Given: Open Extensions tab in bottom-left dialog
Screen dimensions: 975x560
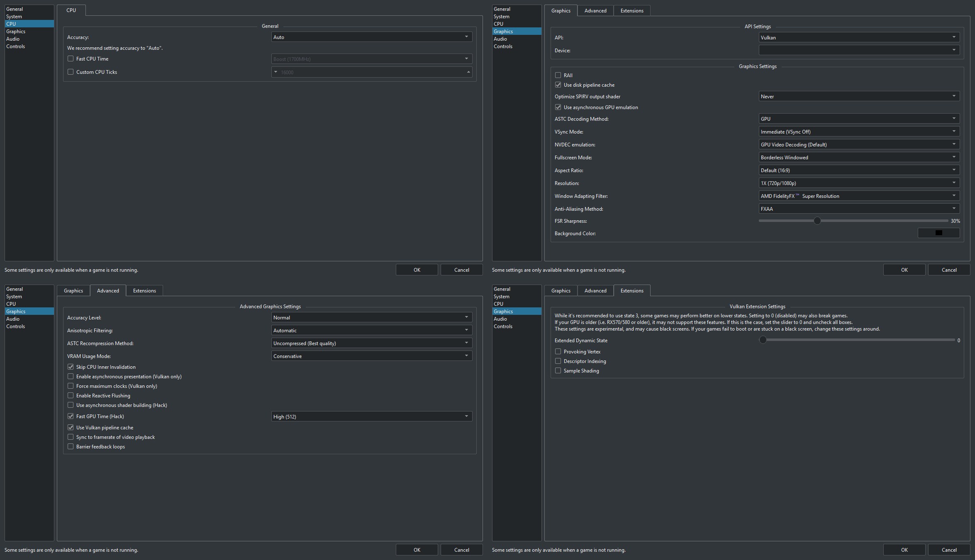Looking at the screenshot, I should point(144,291).
